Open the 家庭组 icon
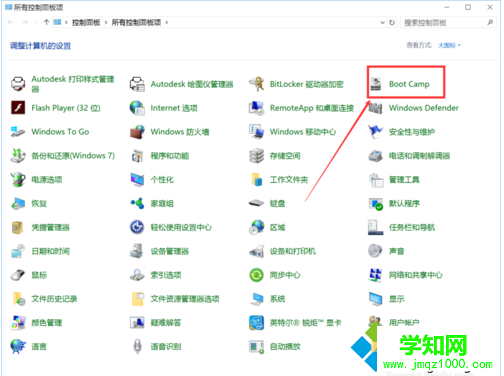 coord(137,203)
